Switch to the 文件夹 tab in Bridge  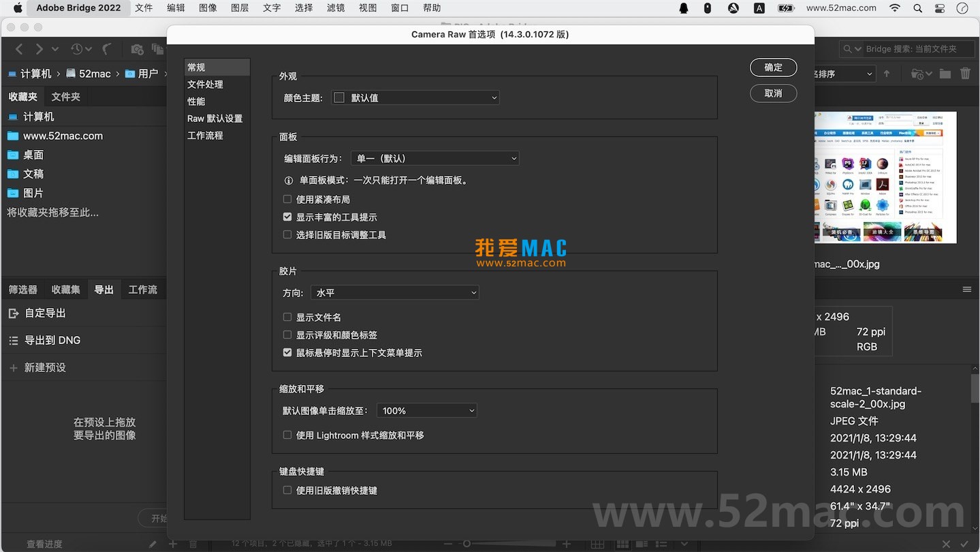point(65,97)
